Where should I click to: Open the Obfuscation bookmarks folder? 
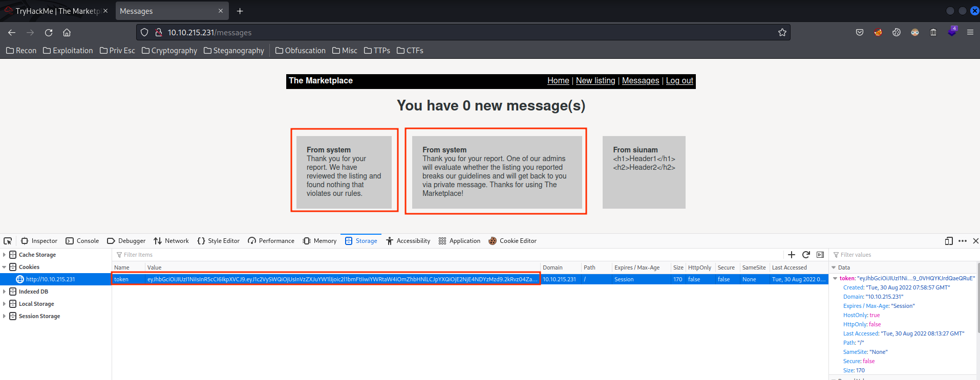pos(301,50)
